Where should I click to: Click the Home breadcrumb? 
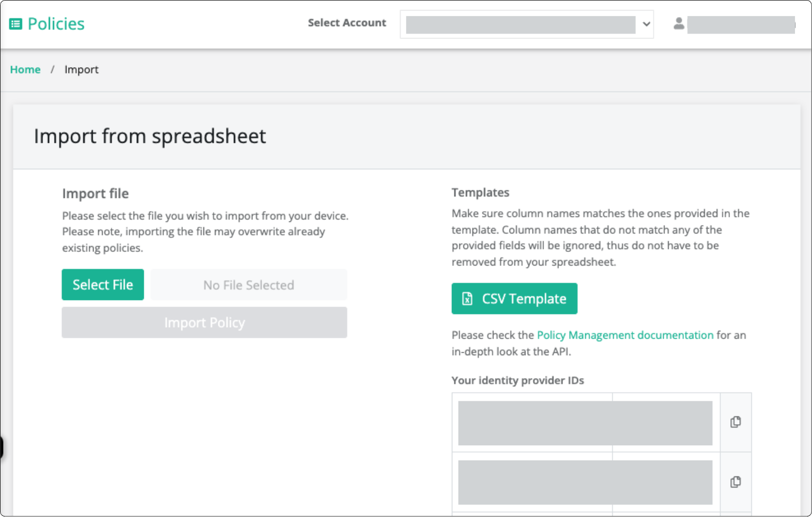[x=25, y=70]
